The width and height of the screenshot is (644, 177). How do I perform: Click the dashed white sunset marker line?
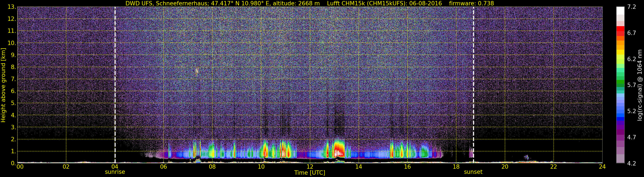473,85
